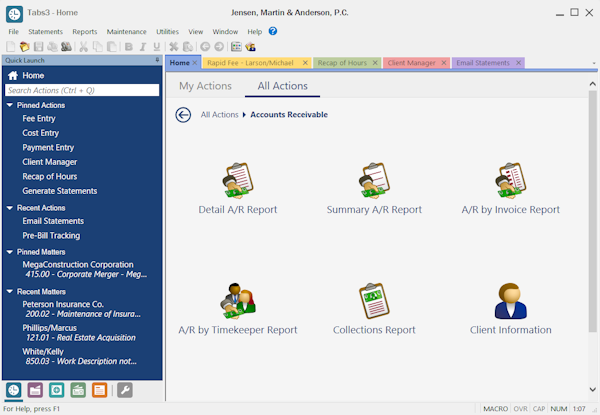Click the scroll down arrow in Home pane

point(592,390)
